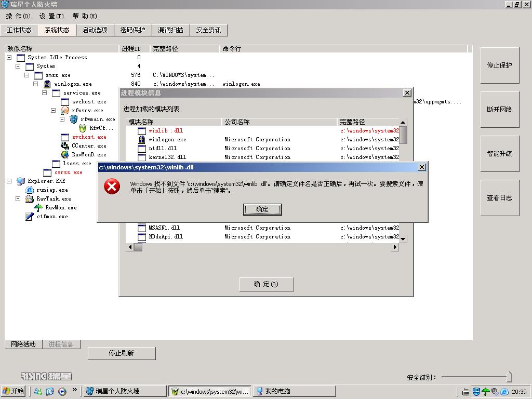Switch to the 安全资讯 tab
This screenshot has height=399, width=532.
pos(209,30)
